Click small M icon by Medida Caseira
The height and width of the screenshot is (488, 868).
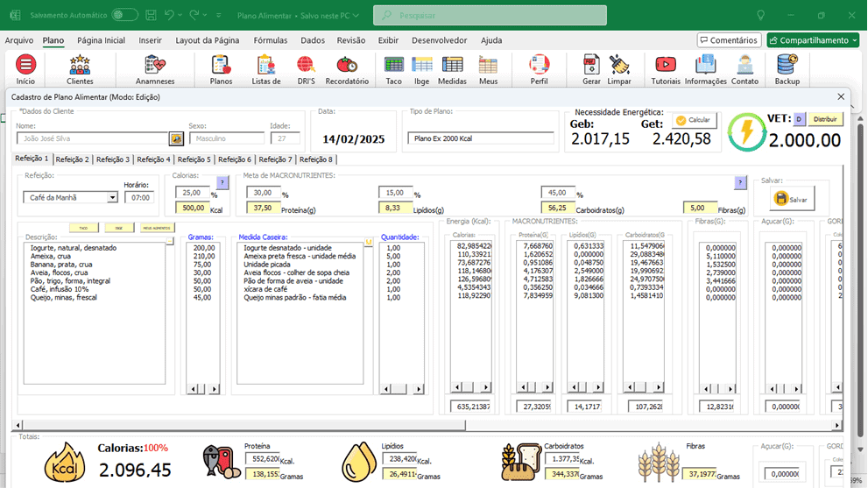tap(368, 242)
